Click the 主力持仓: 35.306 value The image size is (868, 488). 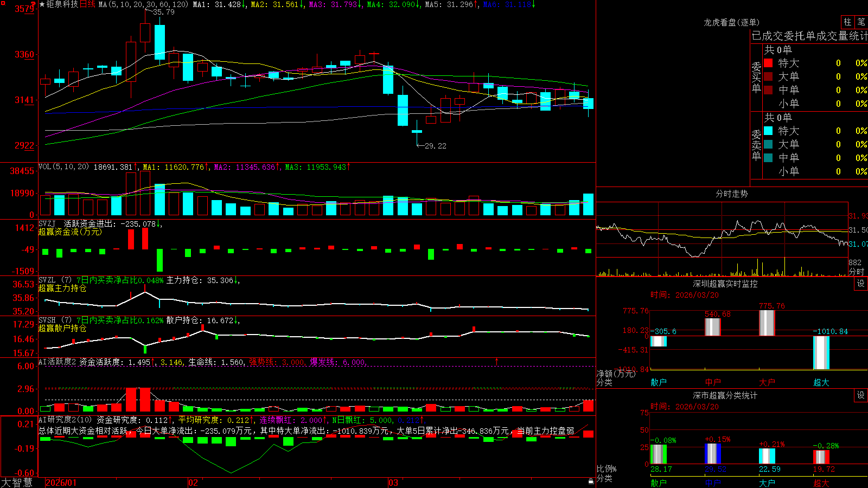[x=200, y=280]
